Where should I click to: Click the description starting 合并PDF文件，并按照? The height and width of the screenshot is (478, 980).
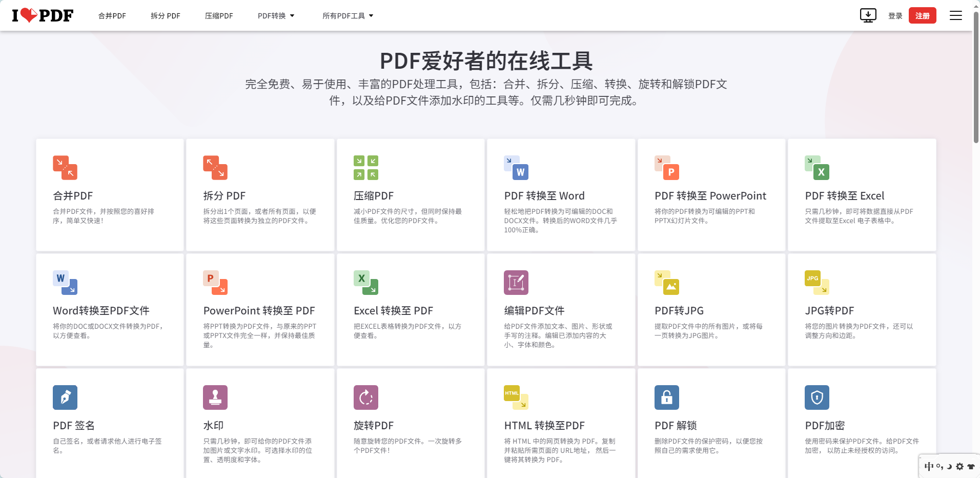(x=104, y=216)
